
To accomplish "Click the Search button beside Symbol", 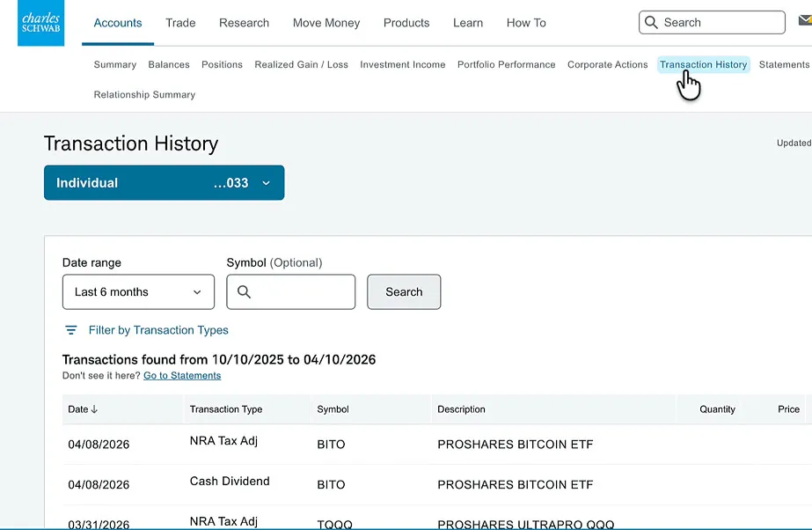I will coord(404,291).
